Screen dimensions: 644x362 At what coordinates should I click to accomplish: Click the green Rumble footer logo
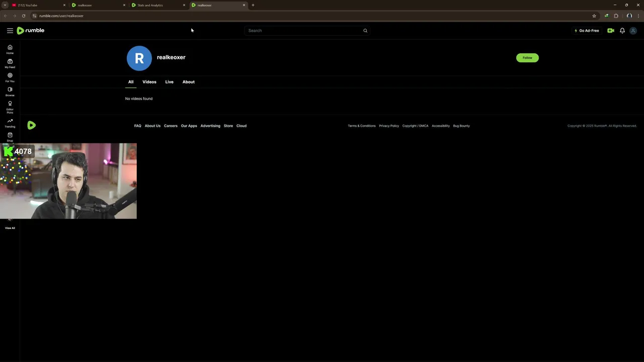point(32,125)
